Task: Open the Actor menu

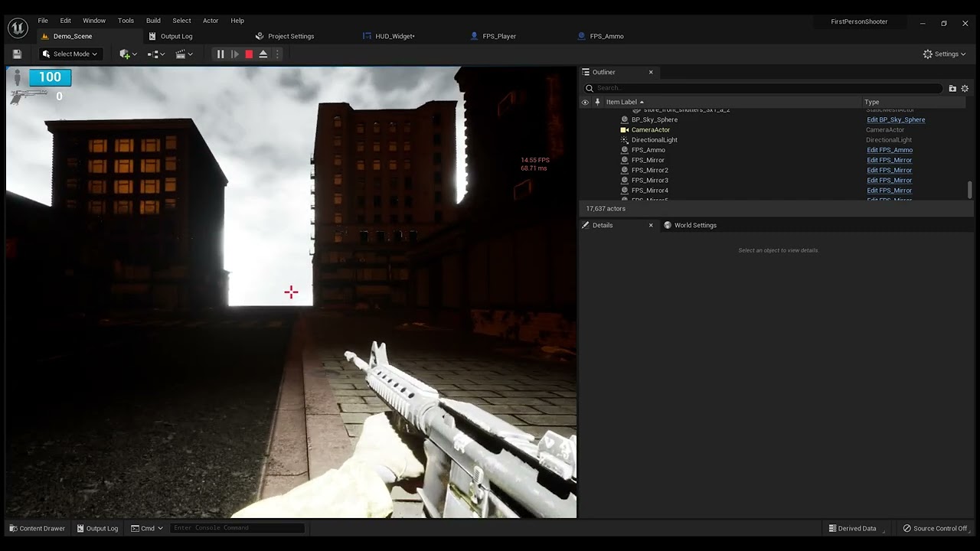Action: pyautogui.click(x=211, y=21)
